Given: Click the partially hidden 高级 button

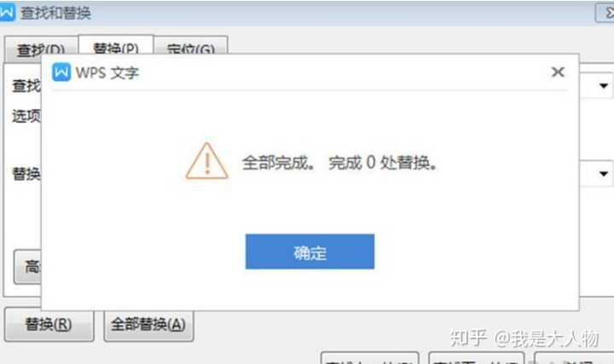Looking at the screenshot, I should click(27, 267).
